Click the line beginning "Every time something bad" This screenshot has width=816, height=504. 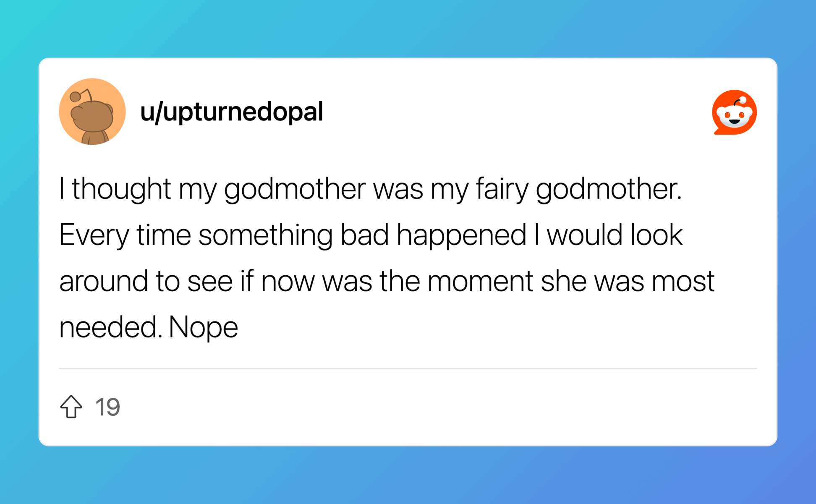pyautogui.click(x=370, y=235)
